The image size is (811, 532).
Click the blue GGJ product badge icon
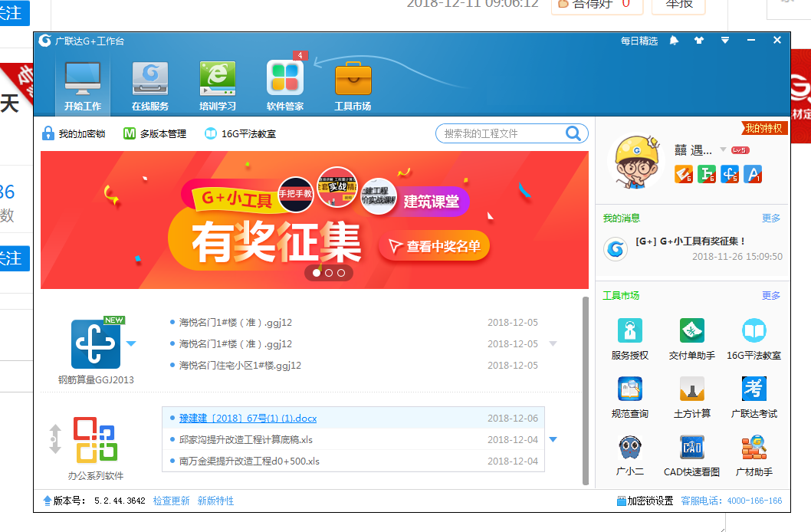[x=730, y=174]
